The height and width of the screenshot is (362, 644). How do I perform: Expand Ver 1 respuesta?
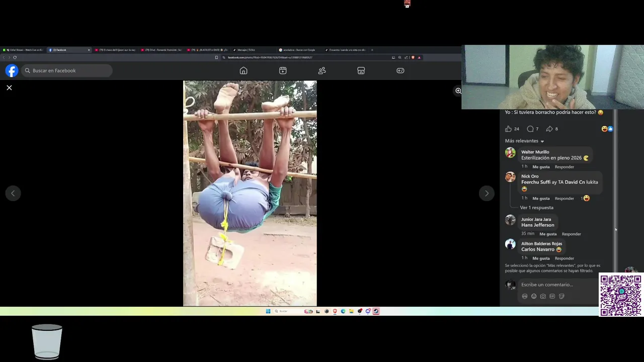tap(536, 208)
